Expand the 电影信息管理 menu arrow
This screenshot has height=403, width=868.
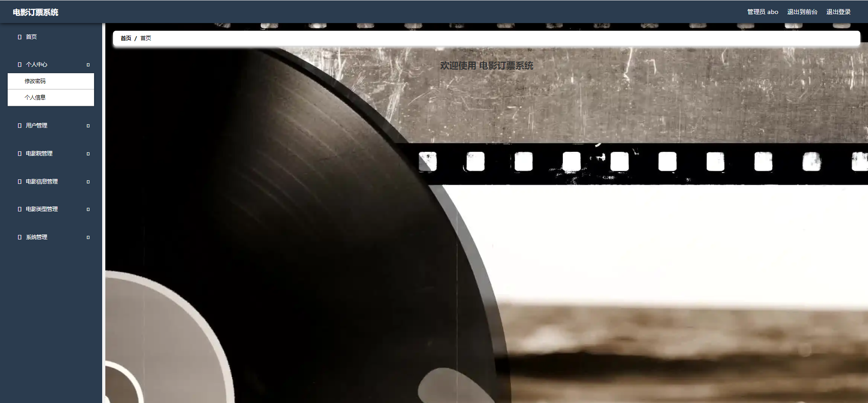(x=88, y=182)
